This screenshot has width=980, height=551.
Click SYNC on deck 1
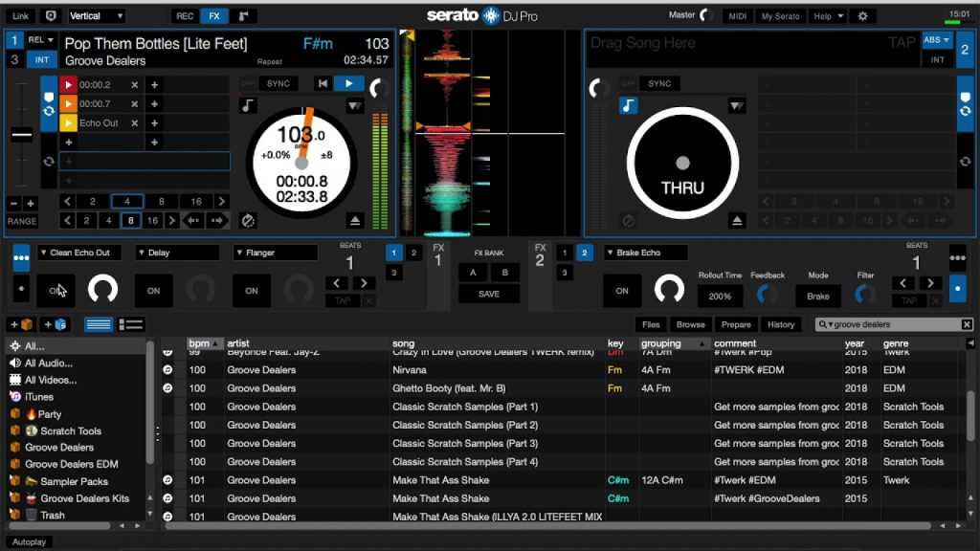278,84
